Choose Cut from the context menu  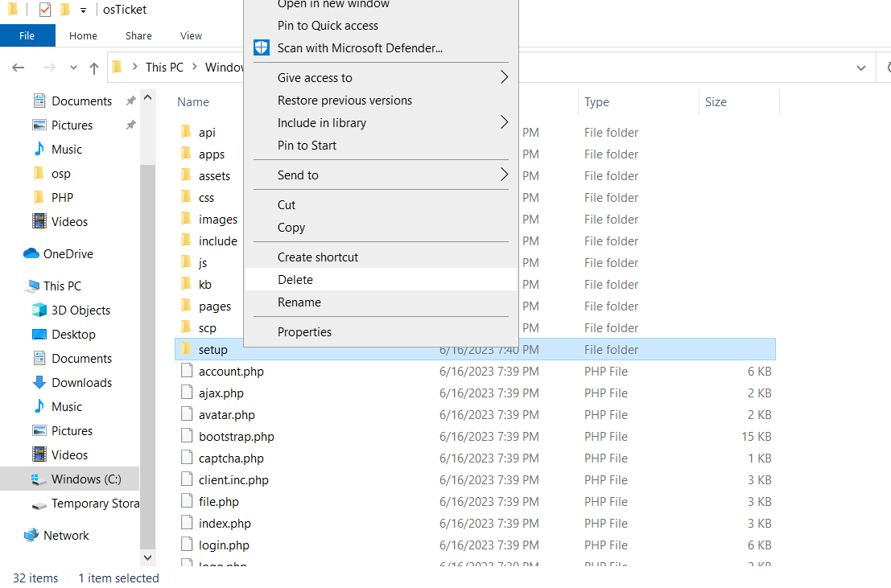[381, 204]
